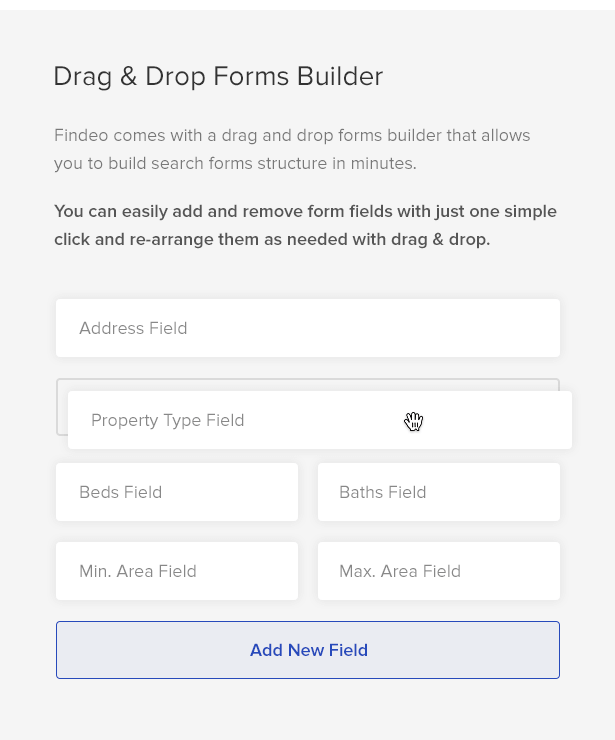
Task: Click the phrase 'forms builder that allows'
Action: tap(421, 135)
